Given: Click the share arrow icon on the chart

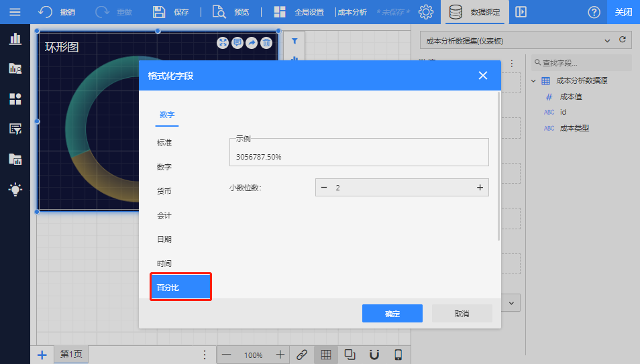Looking at the screenshot, I should pyautogui.click(x=252, y=43).
